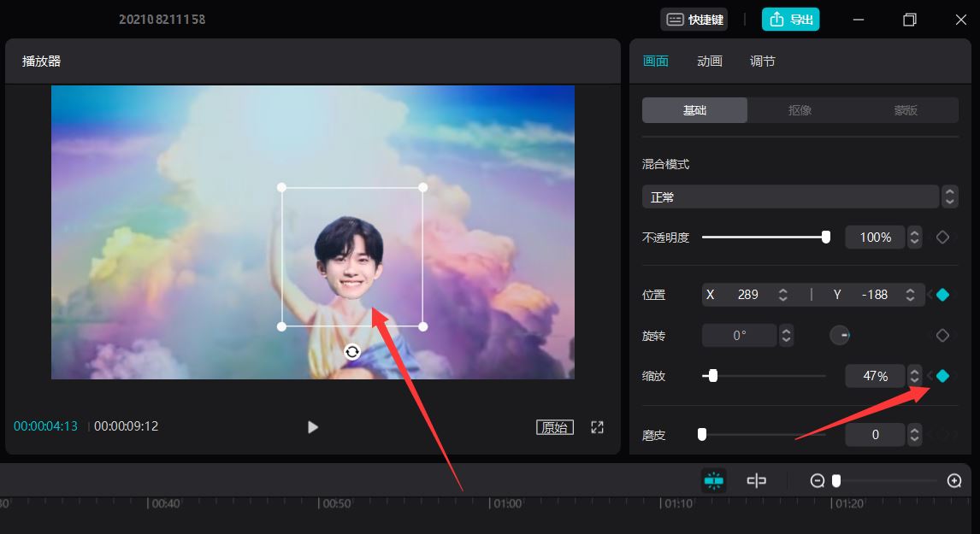Select the 基础 sub-tab

coord(694,110)
